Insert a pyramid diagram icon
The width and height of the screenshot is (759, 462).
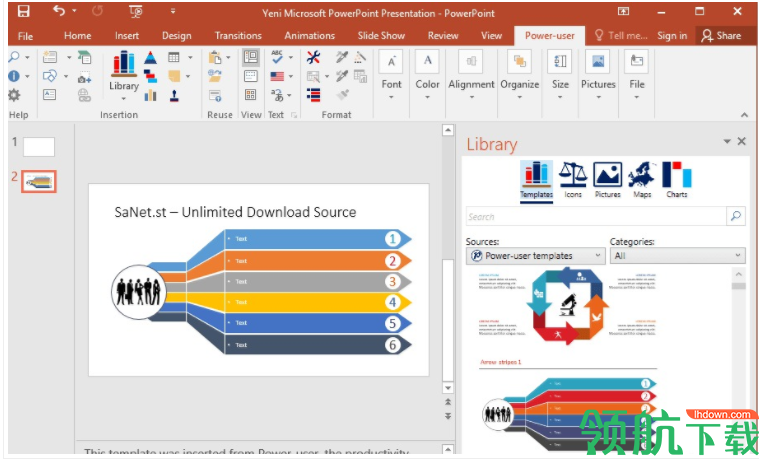(151, 58)
